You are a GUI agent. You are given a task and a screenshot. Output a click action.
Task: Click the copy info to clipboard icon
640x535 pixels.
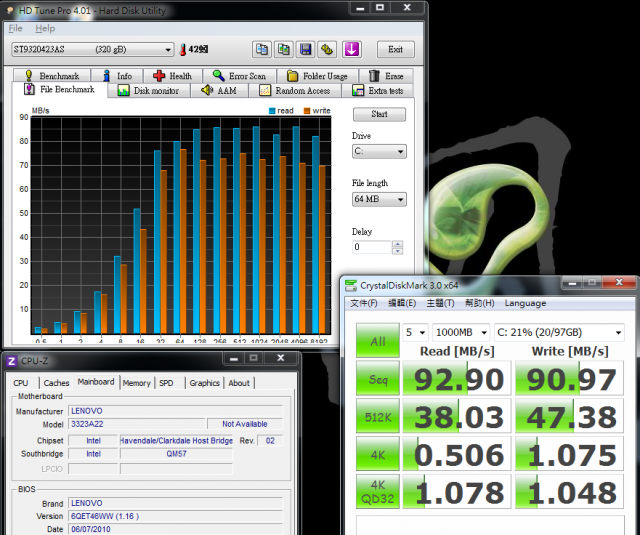tap(262, 49)
